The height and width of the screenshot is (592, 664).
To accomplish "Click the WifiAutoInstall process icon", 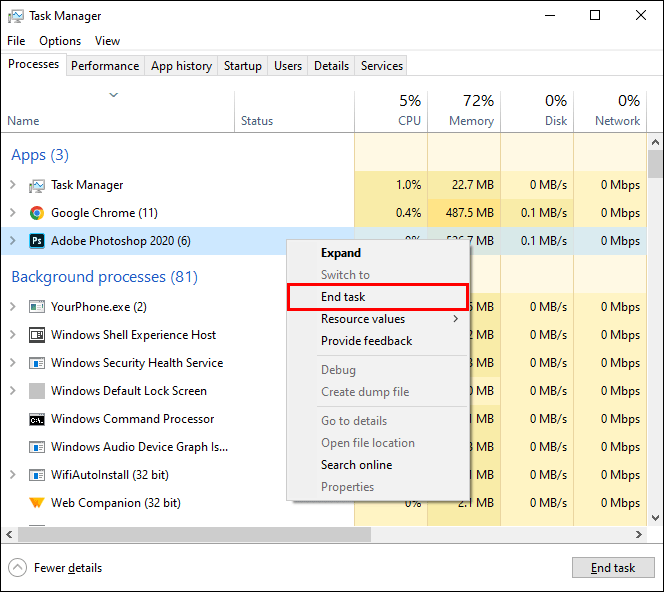I will pyautogui.click(x=37, y=475).
